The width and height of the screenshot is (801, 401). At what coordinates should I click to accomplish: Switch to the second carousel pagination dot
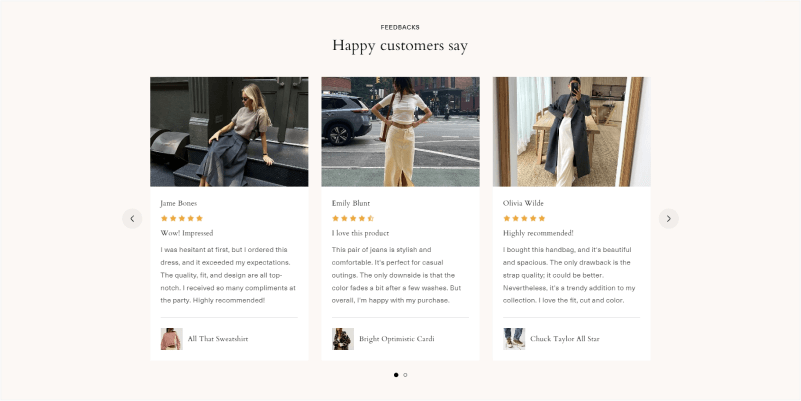405,375
